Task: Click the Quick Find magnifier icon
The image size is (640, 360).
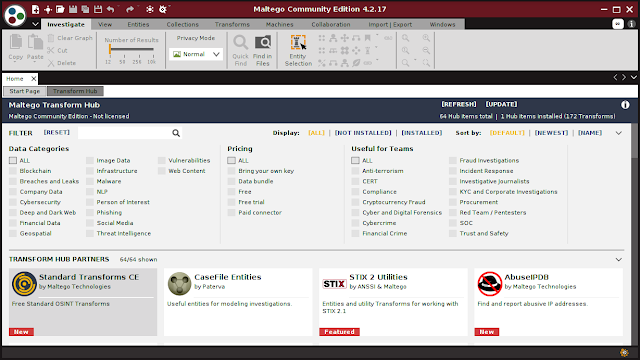Action: coord(240,42)
